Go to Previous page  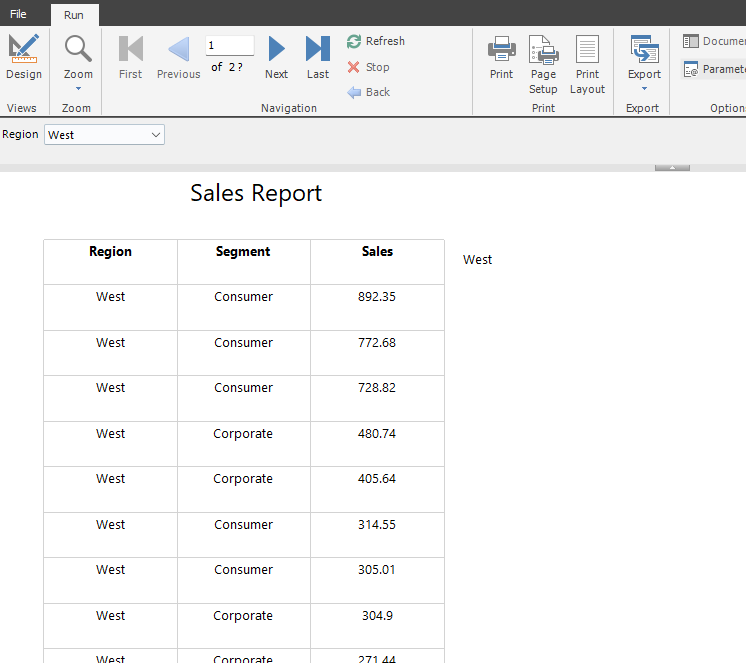[178, 56]
